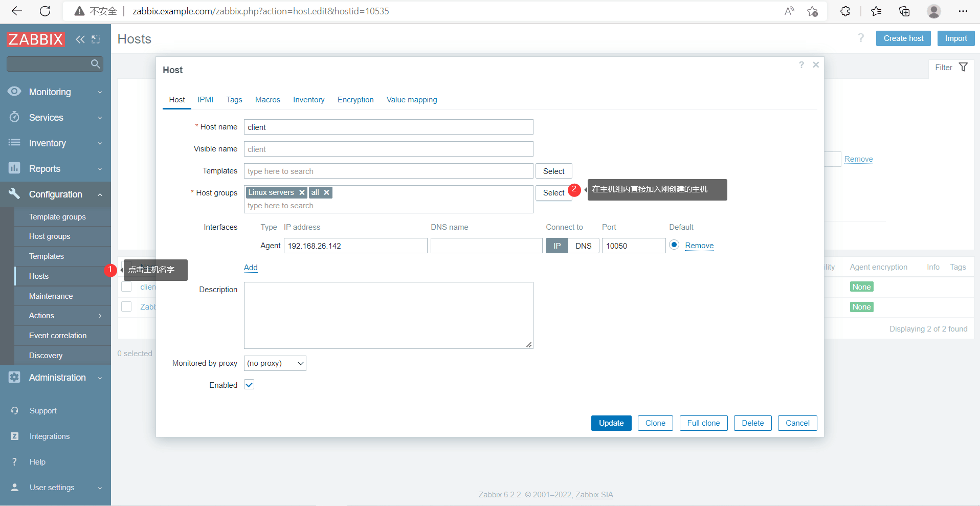Open help for Hosts page
The image size is (980, 506).
(861, 38)
